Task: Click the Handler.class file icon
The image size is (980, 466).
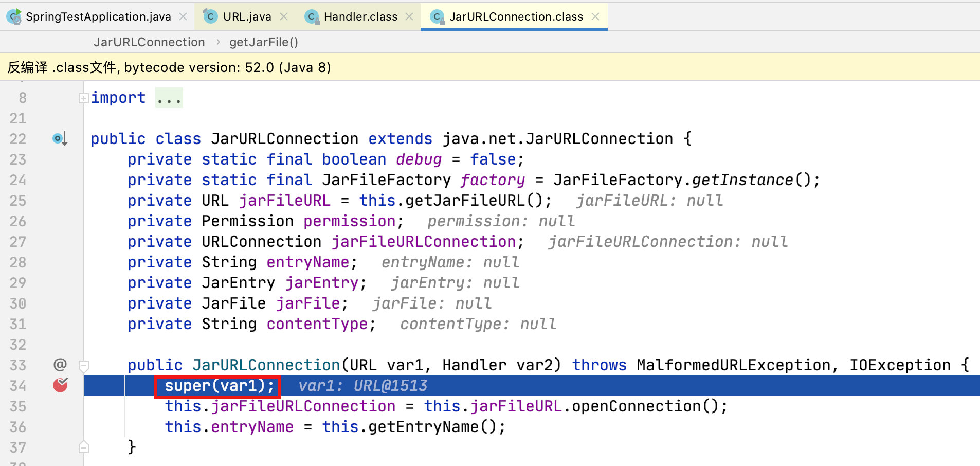Action: click(311, 16)
